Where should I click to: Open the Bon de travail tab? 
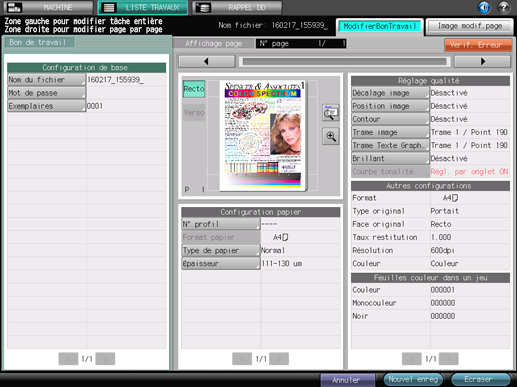point(39,43)
